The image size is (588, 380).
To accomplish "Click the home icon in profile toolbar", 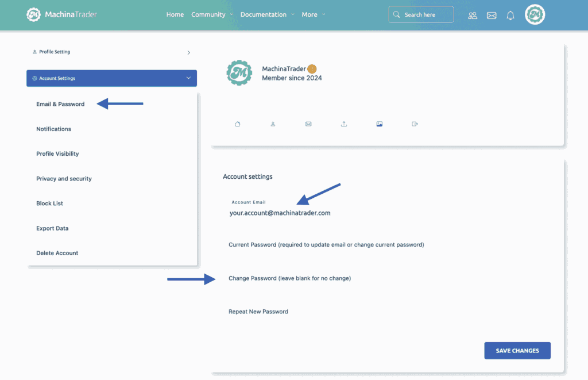I will (237, 124).
